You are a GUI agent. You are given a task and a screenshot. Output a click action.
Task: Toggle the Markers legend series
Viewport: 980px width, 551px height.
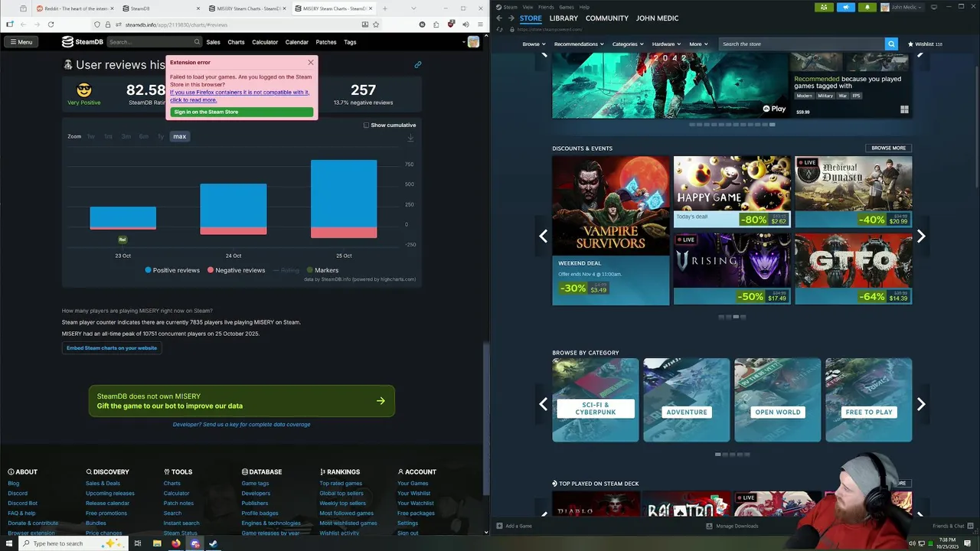click(x=322, y=270)
